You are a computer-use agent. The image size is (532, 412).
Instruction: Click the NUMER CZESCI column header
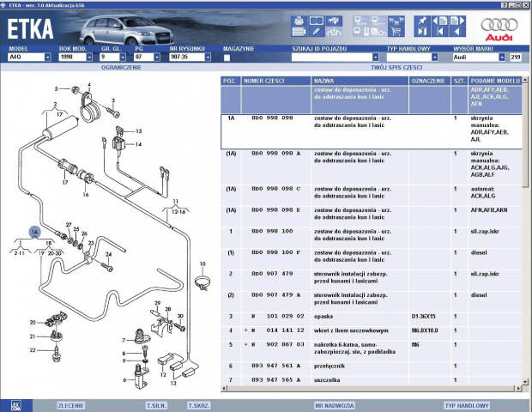276,81
